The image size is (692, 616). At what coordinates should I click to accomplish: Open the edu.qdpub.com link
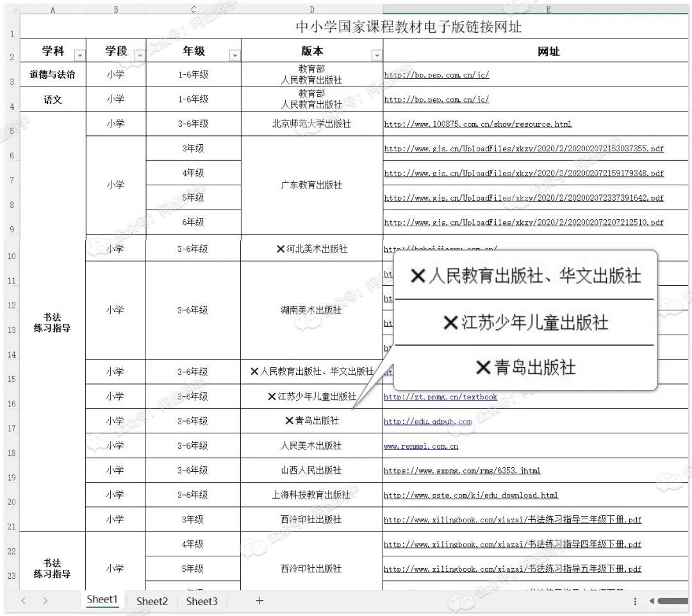pyautogui.click(x=427, y=422)
